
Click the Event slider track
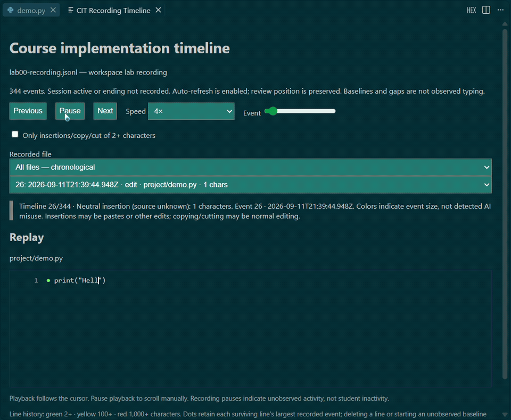click(300, 111)
